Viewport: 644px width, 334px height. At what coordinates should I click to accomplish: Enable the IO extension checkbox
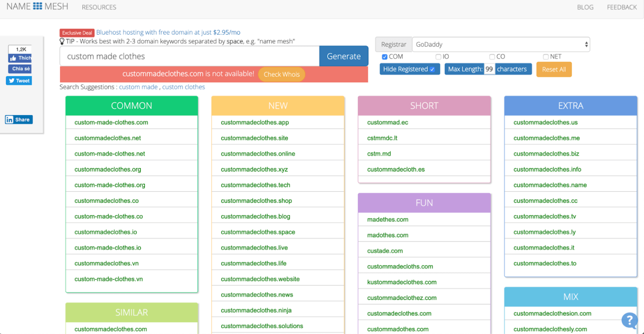(x=438, y=57)
